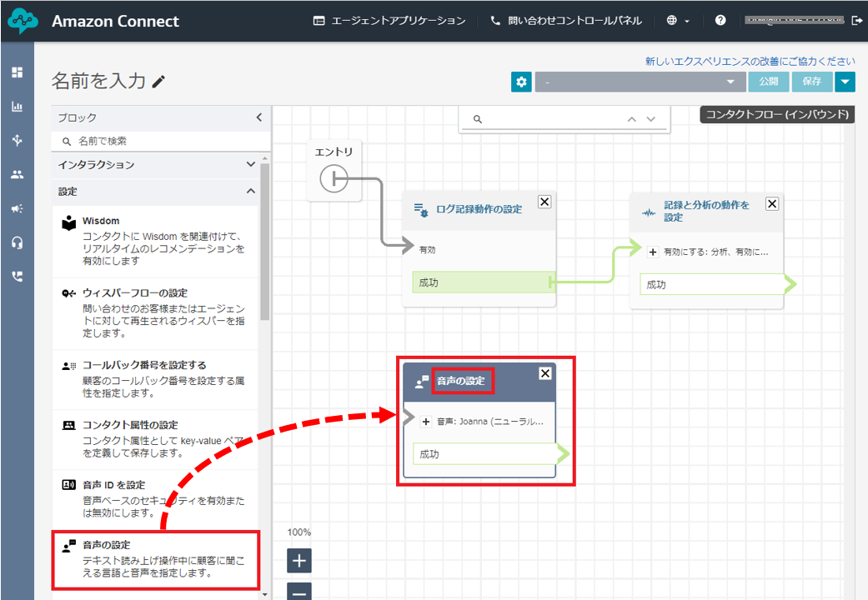This screenshot has width=868, height=600.
Task: Select the 音声 ID を設定 block
Action: 155,498
